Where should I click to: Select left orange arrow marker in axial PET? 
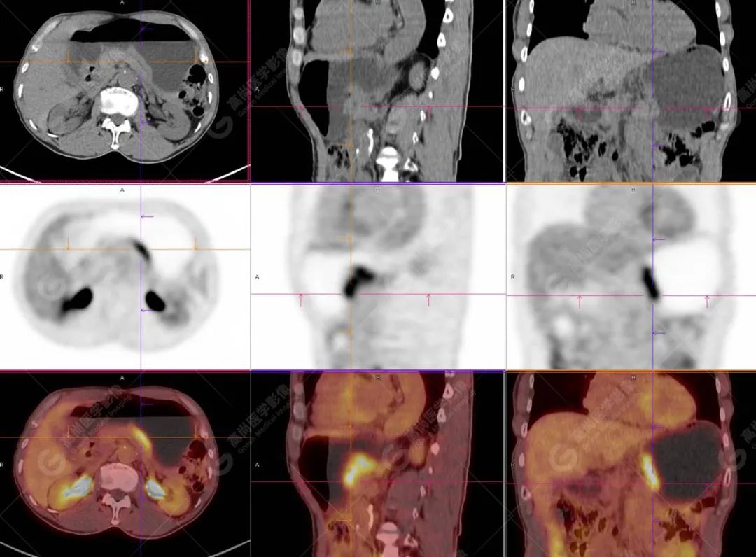68,244
